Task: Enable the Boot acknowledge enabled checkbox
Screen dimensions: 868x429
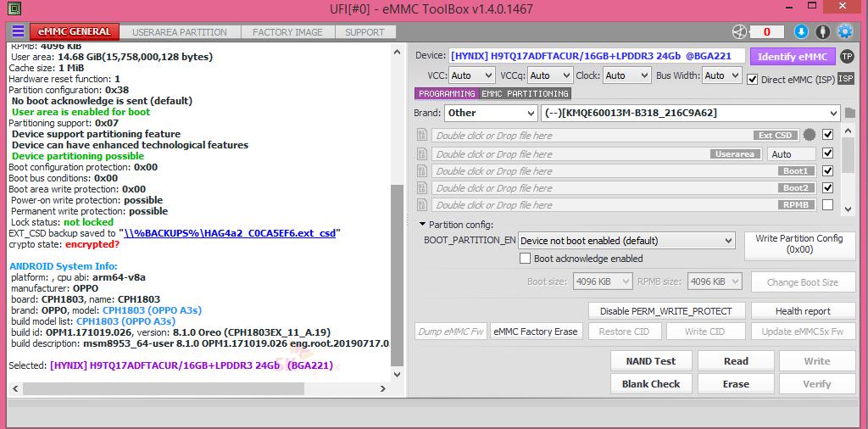Action: tap(526, 259)
